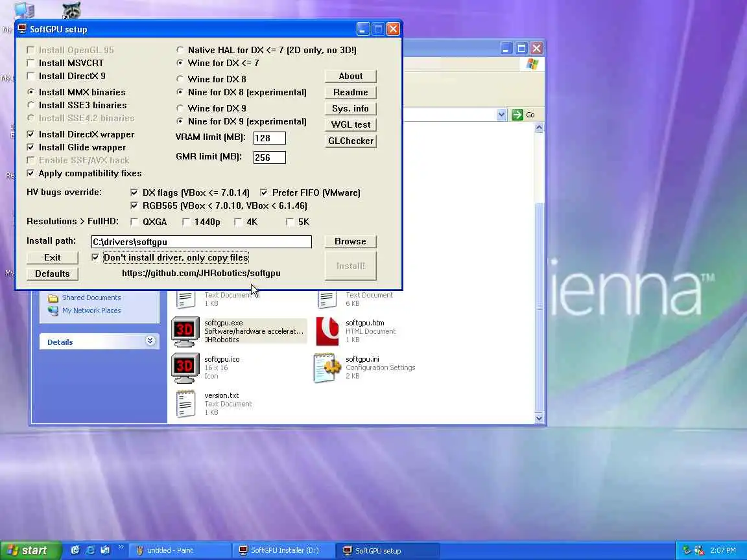747x560 pixels.
Task: Expand the Details pane chevron
Action: [150, 341]
